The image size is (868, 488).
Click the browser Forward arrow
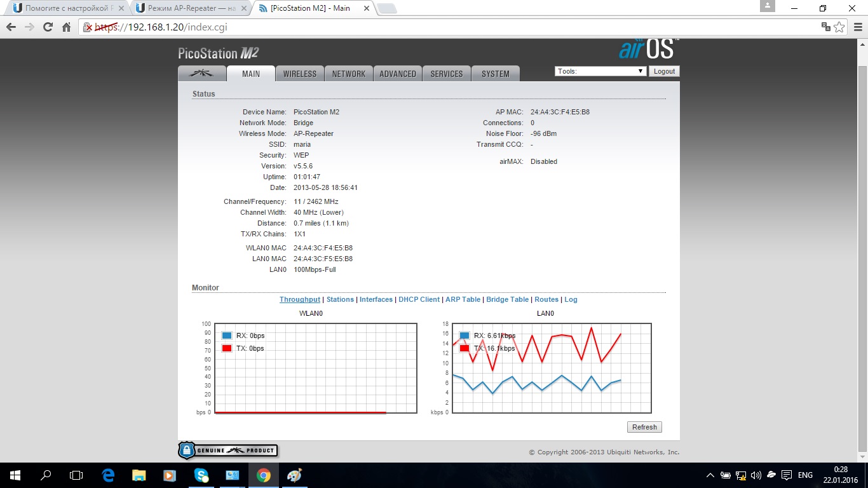coord(29,27)
